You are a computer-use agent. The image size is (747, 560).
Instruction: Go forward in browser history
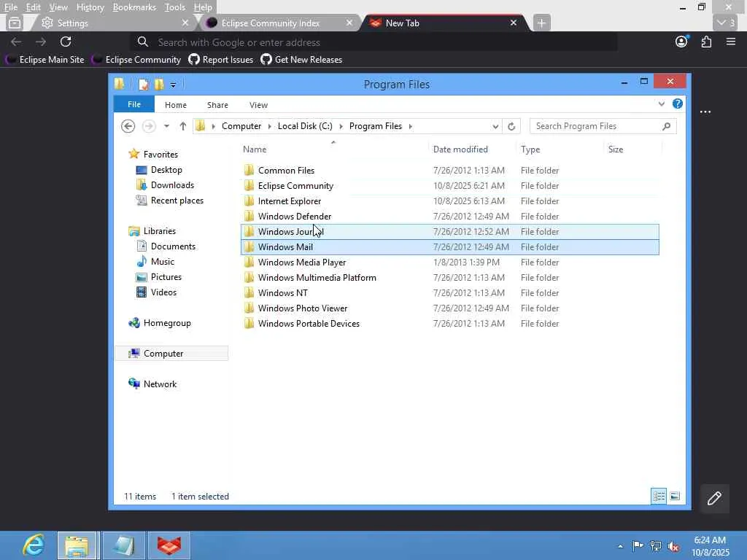coord(41,42)
